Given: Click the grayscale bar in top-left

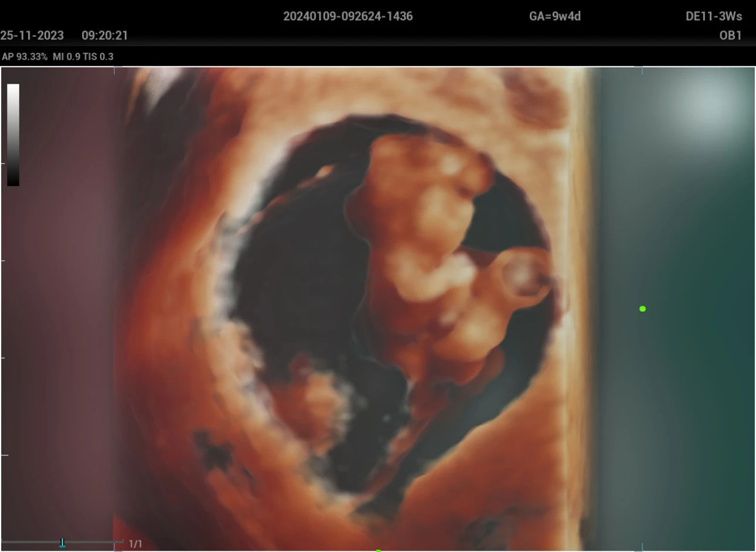Looking at the screenshot, I should tap(13, 135).
